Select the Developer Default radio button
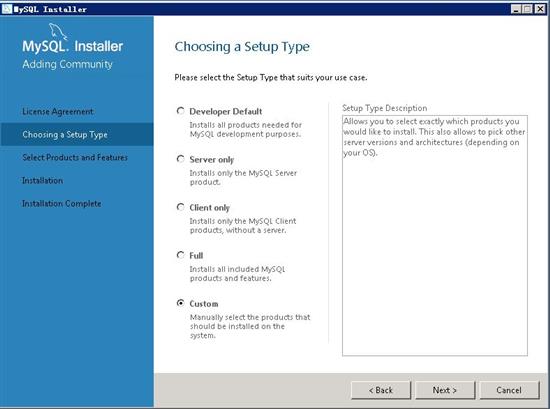550x409 pixels. [180, 111]
